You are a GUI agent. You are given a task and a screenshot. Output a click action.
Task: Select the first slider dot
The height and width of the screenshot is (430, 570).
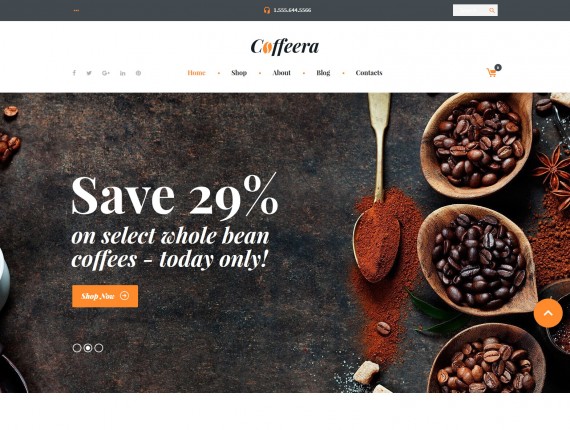click(77, 348)
